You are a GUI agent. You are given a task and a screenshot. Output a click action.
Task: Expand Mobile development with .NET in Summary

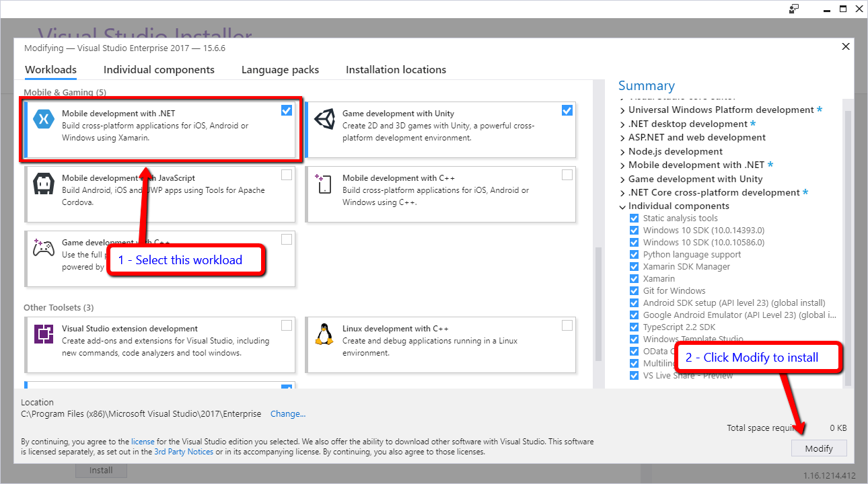[x=622, y=165]
